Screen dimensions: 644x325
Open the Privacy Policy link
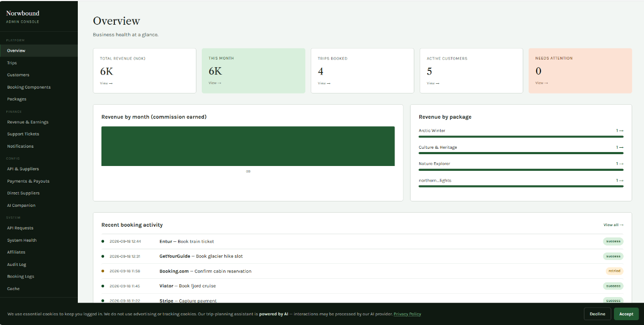tap(407, 314)
